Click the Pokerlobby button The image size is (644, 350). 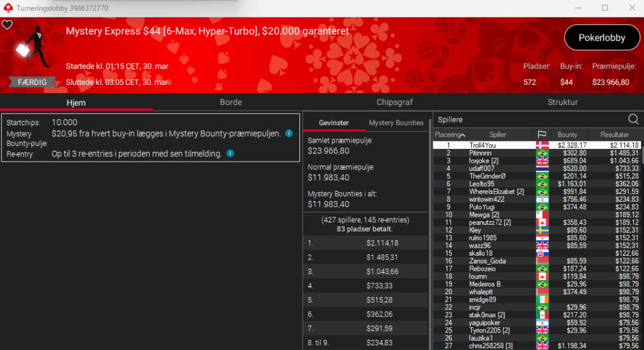click(601, 38)
